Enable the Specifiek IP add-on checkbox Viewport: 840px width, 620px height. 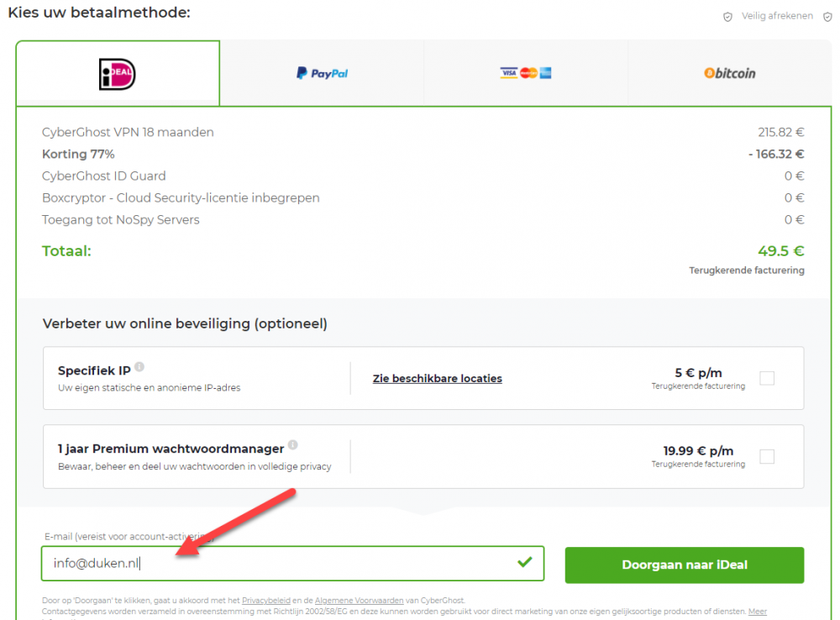[767, 378]
